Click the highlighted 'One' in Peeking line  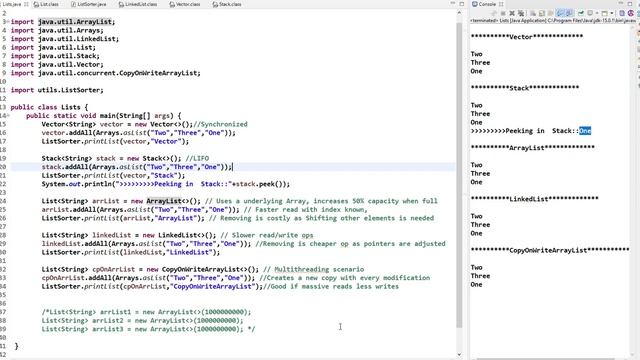pos(585,131)
